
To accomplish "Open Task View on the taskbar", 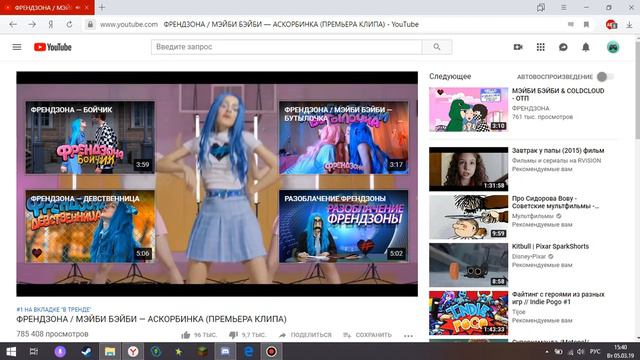I will (x=34, y=351).
